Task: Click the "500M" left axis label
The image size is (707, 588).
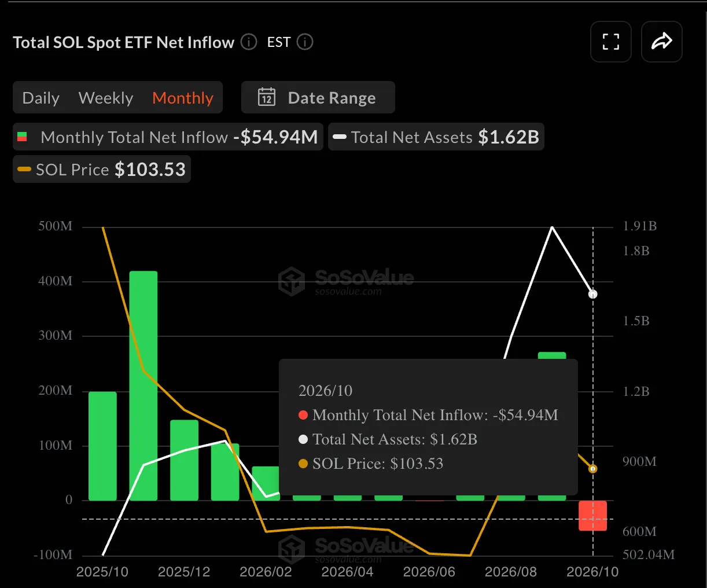Action: point(56,226)
